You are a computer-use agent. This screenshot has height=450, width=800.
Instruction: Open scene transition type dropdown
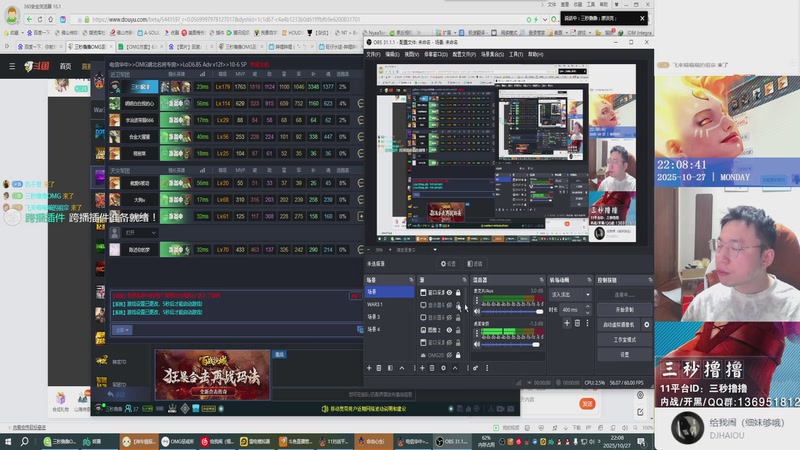coord(570,294)
